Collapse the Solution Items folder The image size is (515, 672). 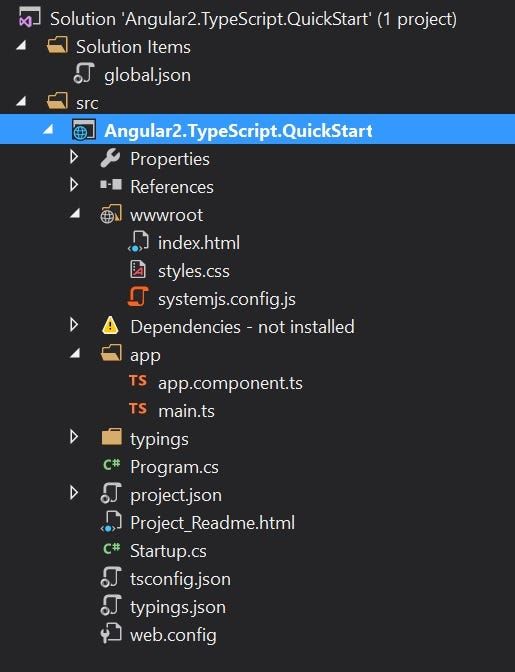tap(21, 45)
